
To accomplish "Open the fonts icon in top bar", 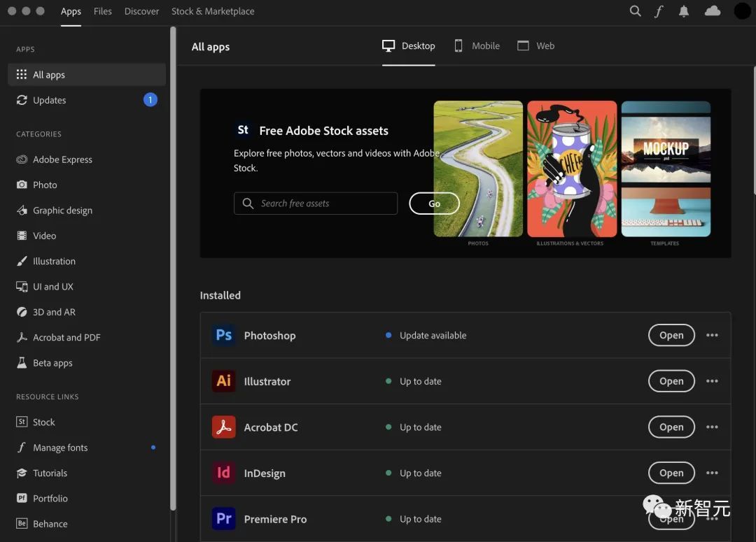I will click(659, 11).
